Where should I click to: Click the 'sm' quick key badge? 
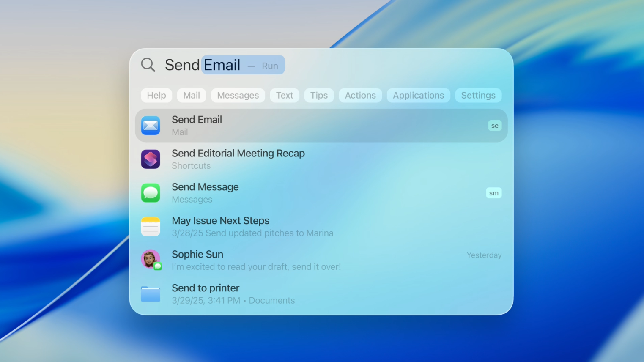tap(493, 193)
